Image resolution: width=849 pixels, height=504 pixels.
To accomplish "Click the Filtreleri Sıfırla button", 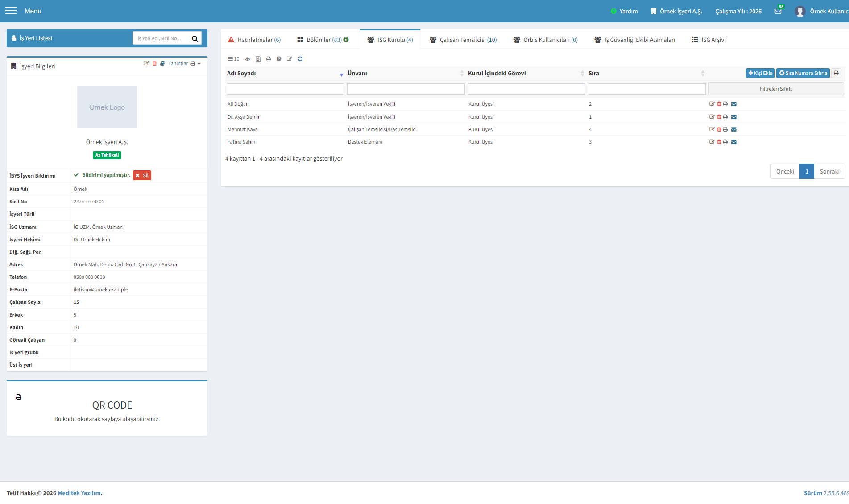I will click(x=776, y=89).
